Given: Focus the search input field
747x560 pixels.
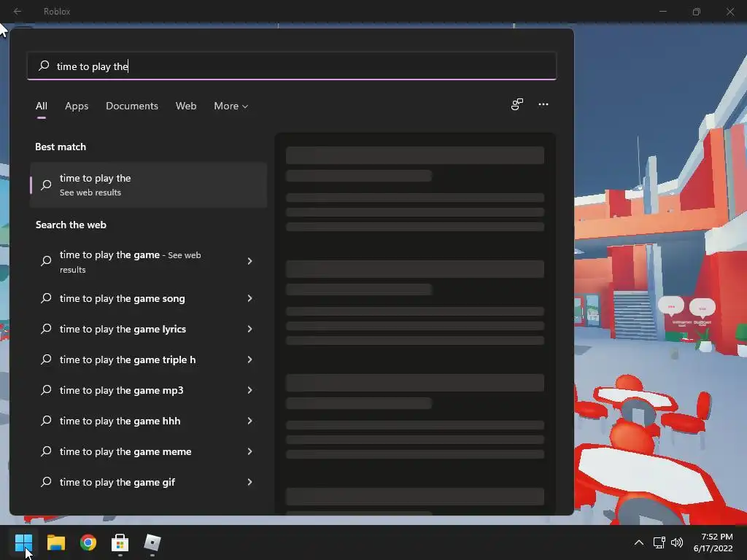Looking at the screenshot, I should point(292,66).
